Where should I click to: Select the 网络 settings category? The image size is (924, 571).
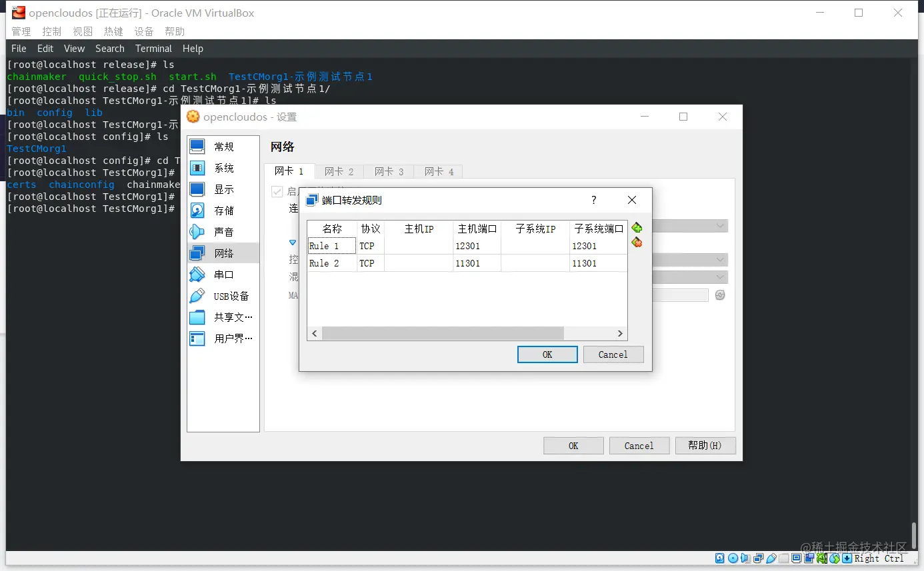pos(223,253)
